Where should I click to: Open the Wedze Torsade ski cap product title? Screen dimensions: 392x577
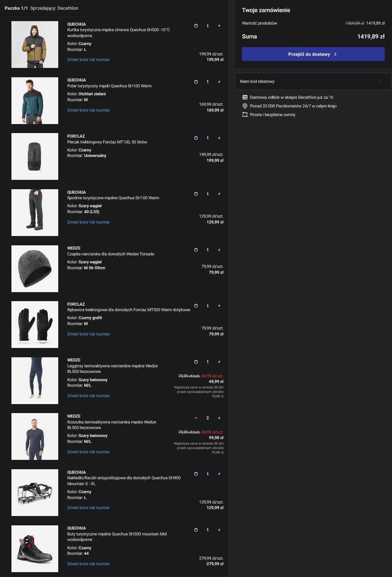111,254
